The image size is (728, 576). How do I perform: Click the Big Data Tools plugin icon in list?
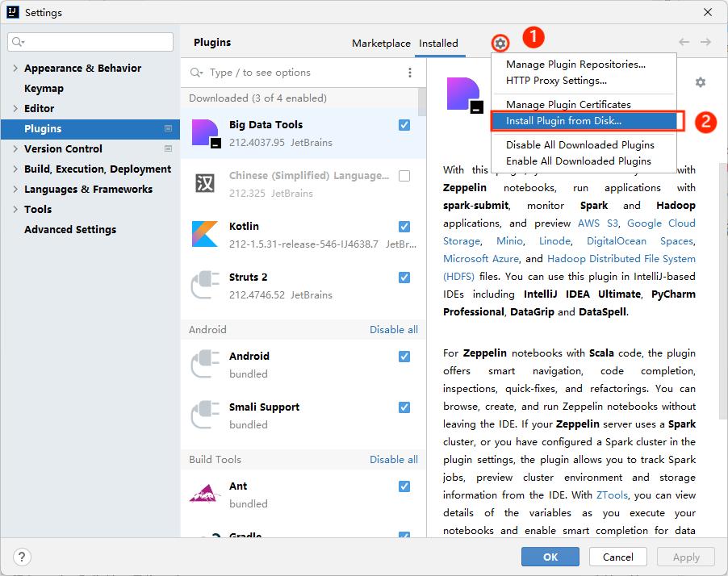pyautogui.click(x=206, y=133)
